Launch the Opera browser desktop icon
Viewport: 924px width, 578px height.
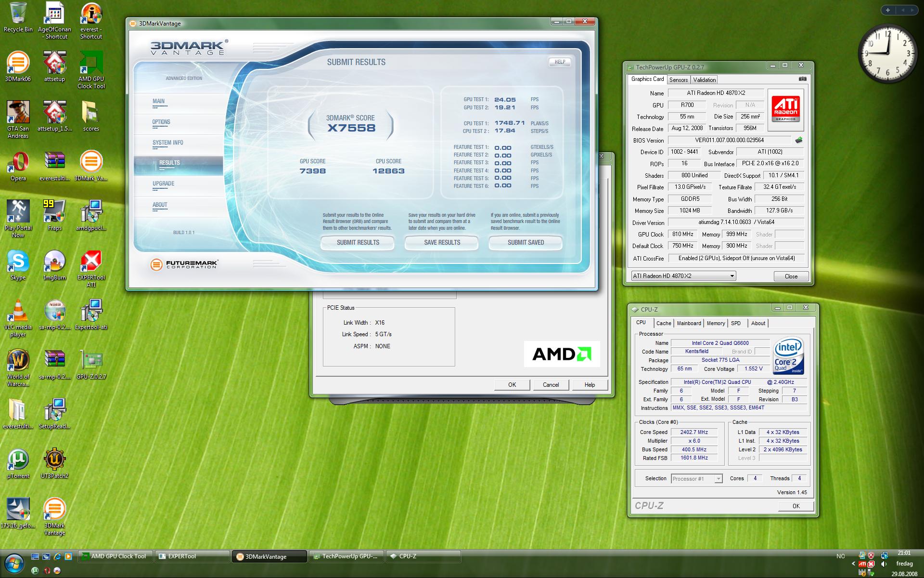[18, 163]
